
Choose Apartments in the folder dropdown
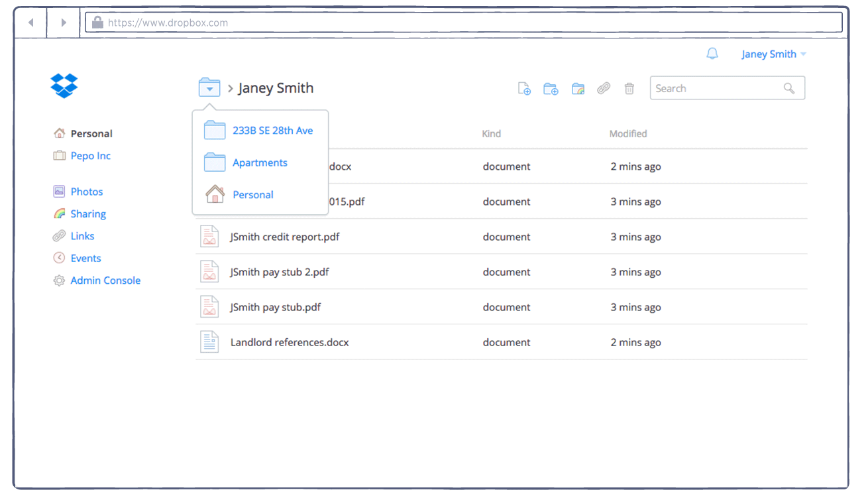tap(260, 162)
